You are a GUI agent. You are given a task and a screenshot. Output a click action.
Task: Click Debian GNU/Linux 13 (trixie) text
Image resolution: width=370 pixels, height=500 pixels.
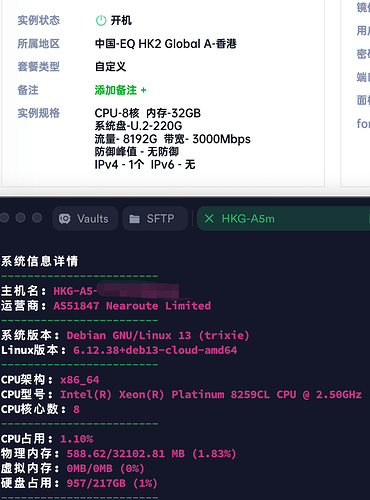[x=158, y=335]
